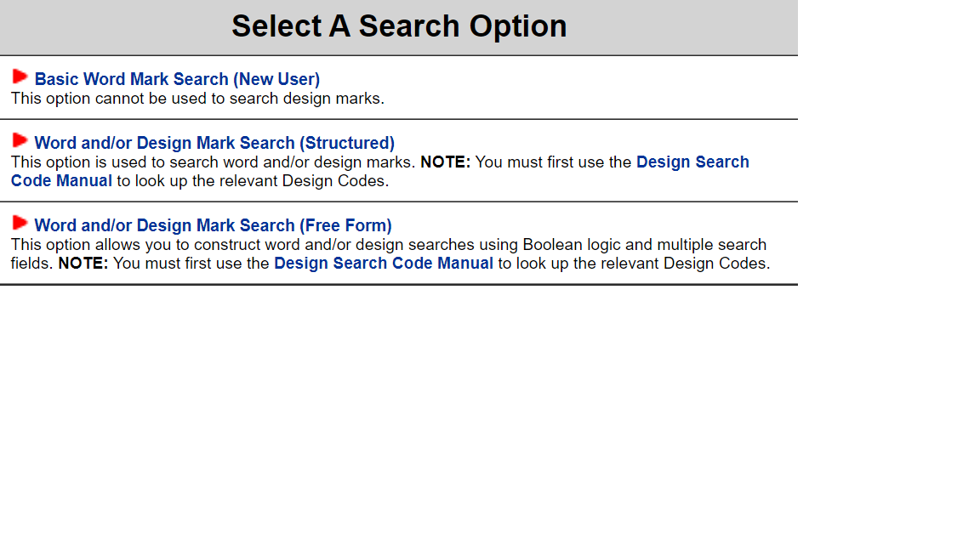Image resolution: width=980 pixels, height=551 pixels.
Task: Open Basic Word Mark Search (New User)
Action: [x=177, y=79]
